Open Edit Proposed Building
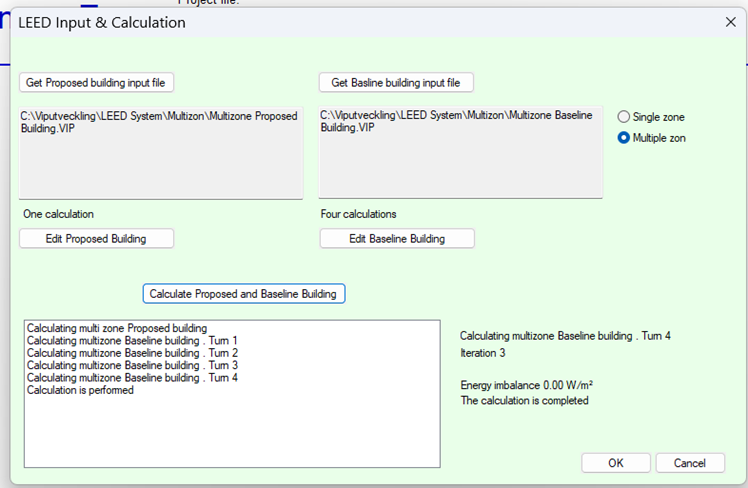748x488 pixels. click(96, 238)
